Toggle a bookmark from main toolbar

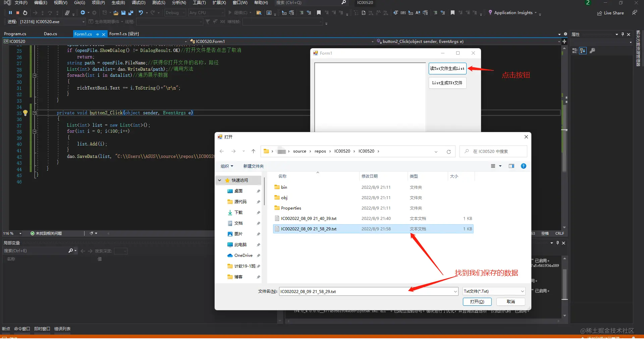pos(319,13)
